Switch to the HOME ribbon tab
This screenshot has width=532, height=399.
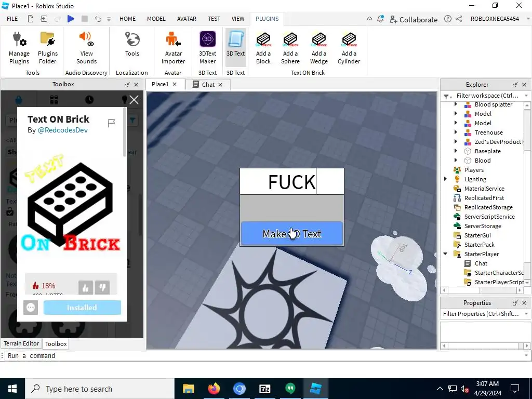(128, 19)
